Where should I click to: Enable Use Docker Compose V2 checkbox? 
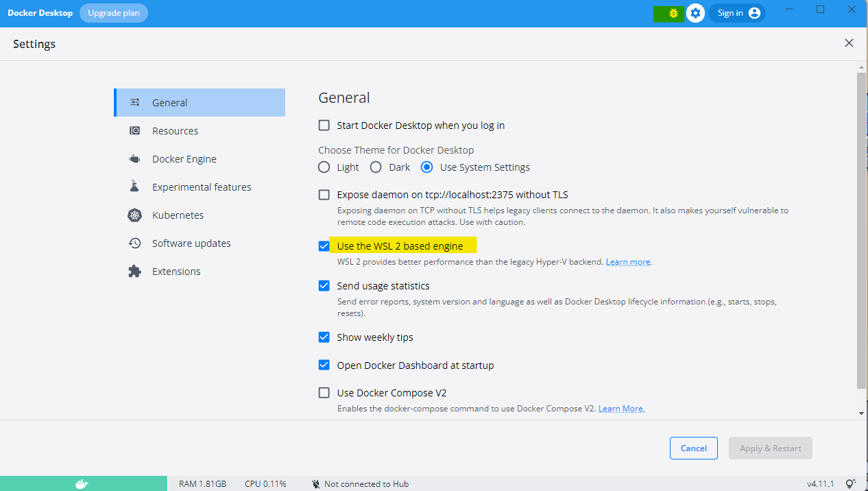(324, 393)
